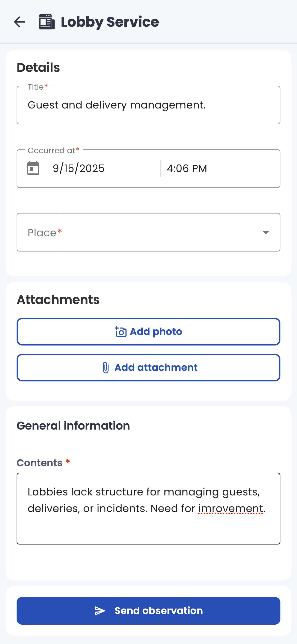Change the 4:06 PM time value
The width and height of the screenshot is (297, 644).
[x=187, y=169]
